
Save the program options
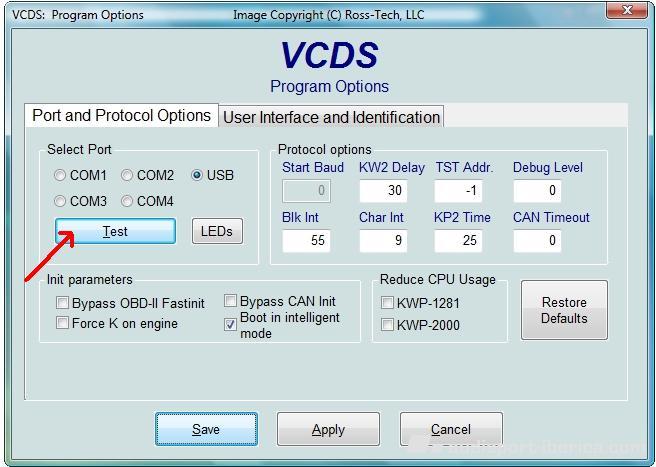click(x=206, y=429)
